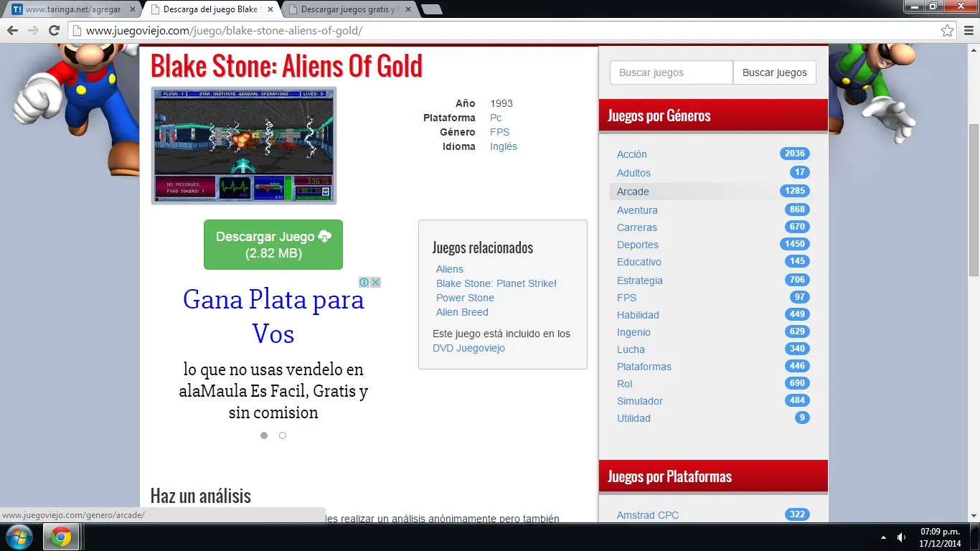Open the Windows Start menu
The image size is (980, 551).
coord(19,537)
